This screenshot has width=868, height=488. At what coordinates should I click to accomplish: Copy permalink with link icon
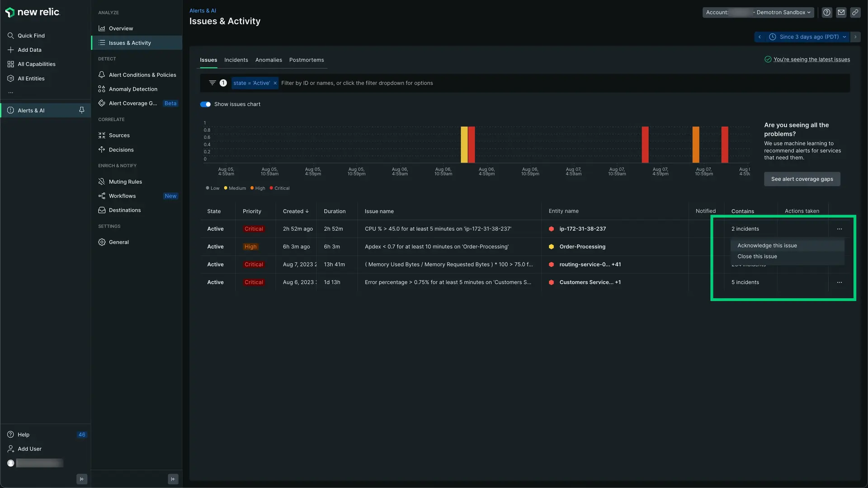[855, 13]
